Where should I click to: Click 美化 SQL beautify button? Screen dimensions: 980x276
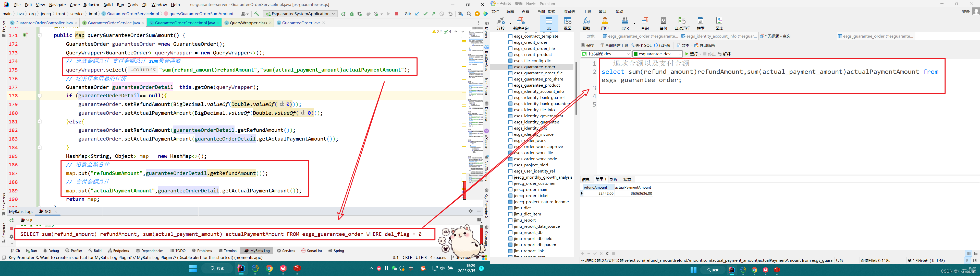click(641, 45)
